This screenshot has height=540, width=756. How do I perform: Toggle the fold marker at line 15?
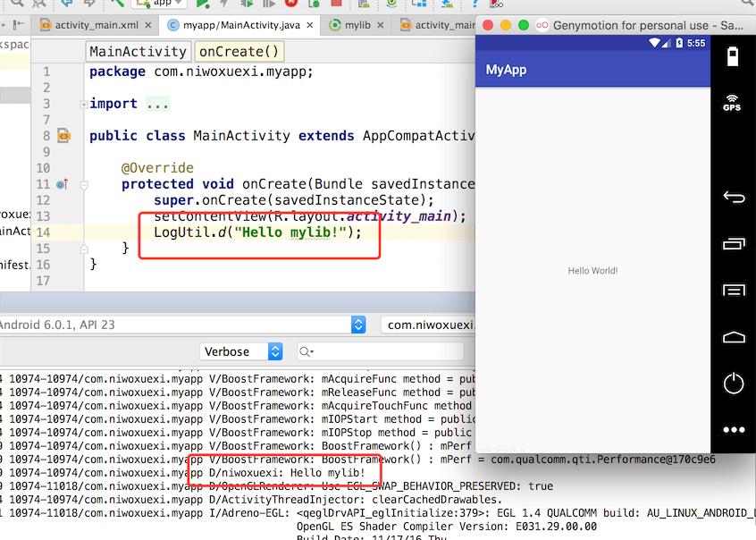84,249
